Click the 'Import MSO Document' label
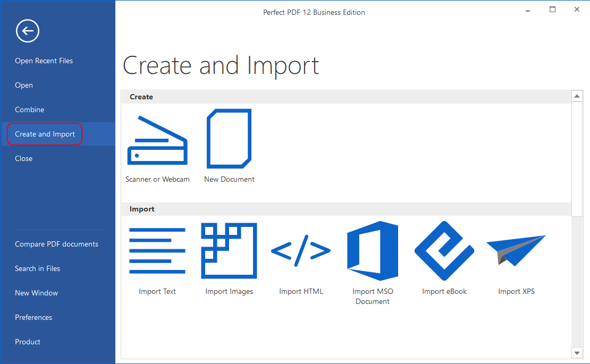Viewport: 590px width, 364px height. click(373, 297)
